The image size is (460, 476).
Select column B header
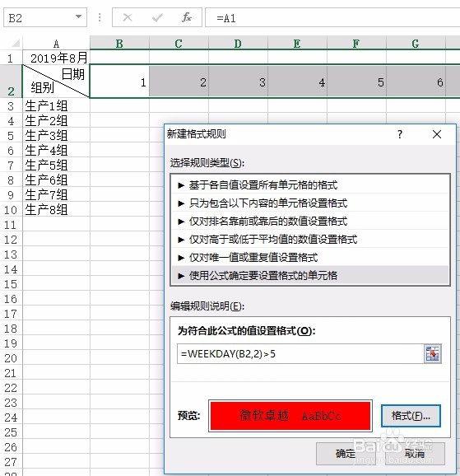pos(119,44)
